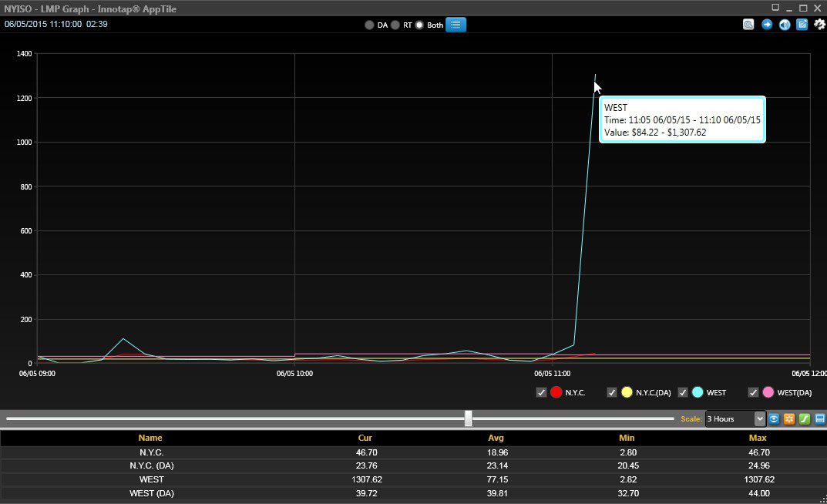Uncheck the N.Y.C.(DA) series checkbox
The height and width of the screenshot is (504, 827).
(x=612, y=392)
